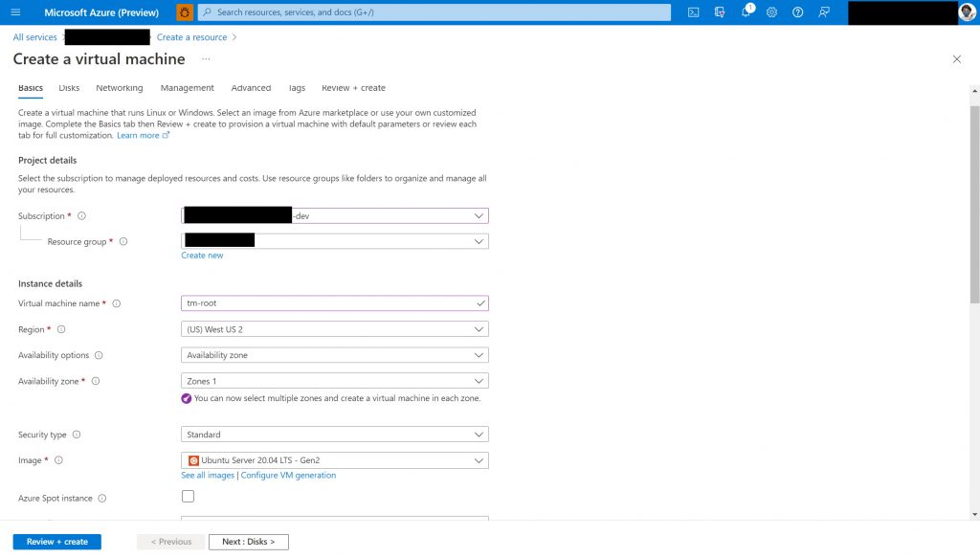This screenshot has width=980, height=558.
Task: Switch to the Disks tab
Action: click(x=69, y=88)
